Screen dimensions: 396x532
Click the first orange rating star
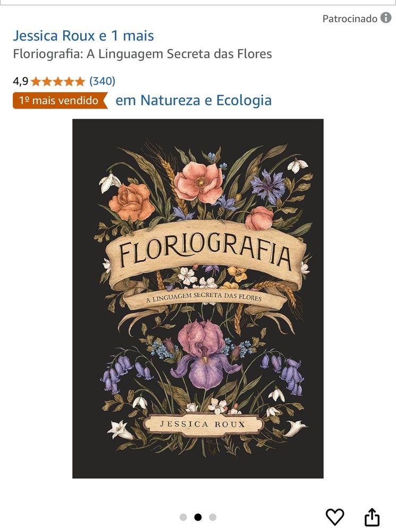click(x=36, y=81)
